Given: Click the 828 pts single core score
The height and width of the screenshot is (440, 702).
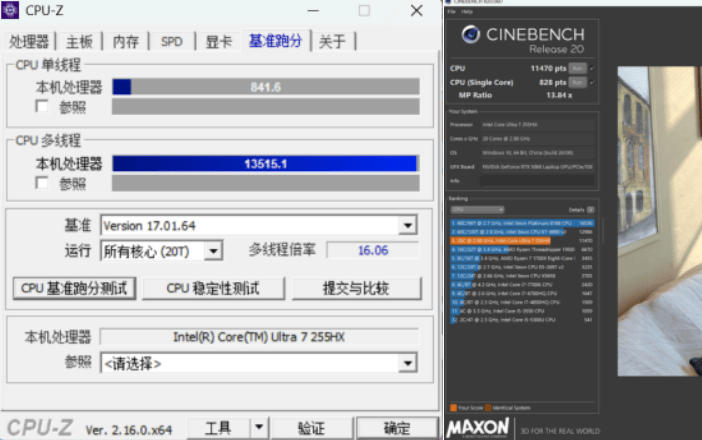Looking at the screenshot, I should (552, 82).
